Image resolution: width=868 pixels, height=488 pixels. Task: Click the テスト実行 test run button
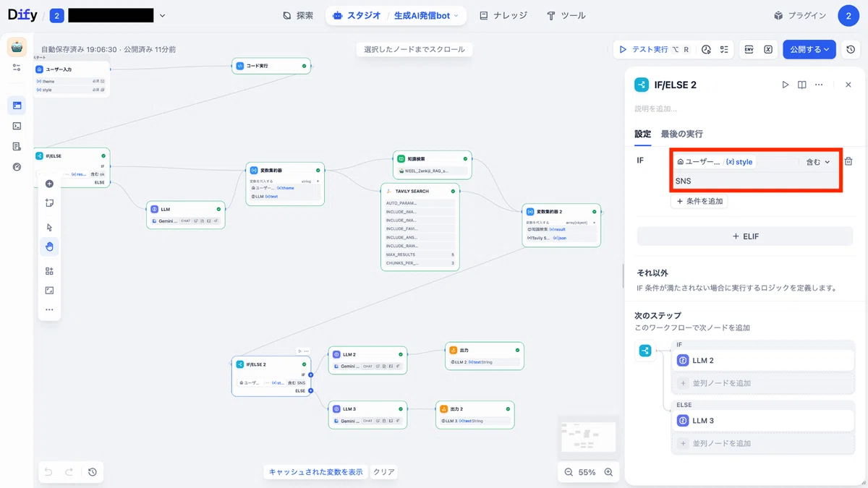coord(653,50)
